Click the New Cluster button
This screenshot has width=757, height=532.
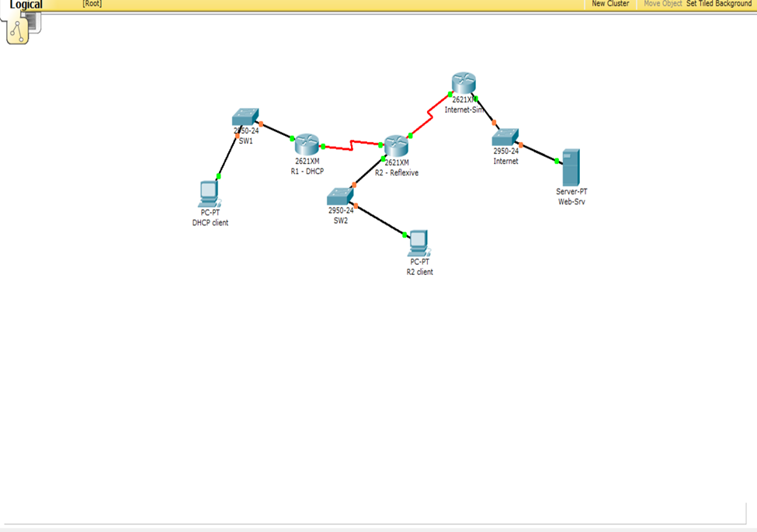pyautogui.click(x=610, y=4)
